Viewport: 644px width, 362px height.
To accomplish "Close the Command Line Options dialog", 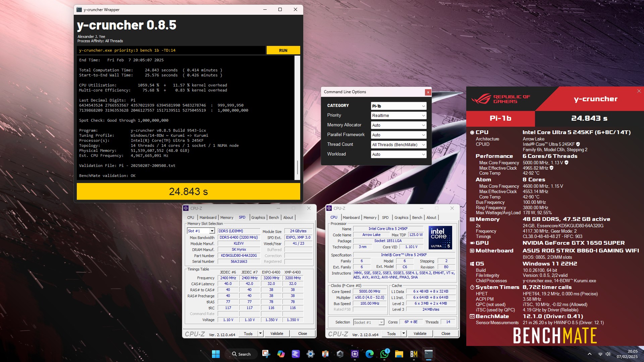I will (x=428, y=92).
